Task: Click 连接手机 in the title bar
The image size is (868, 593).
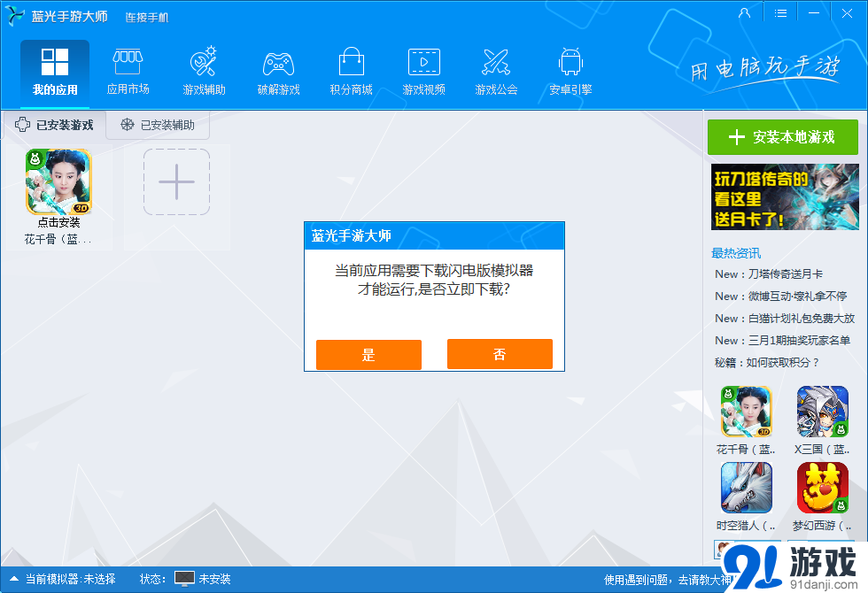Action: point(147,18)
